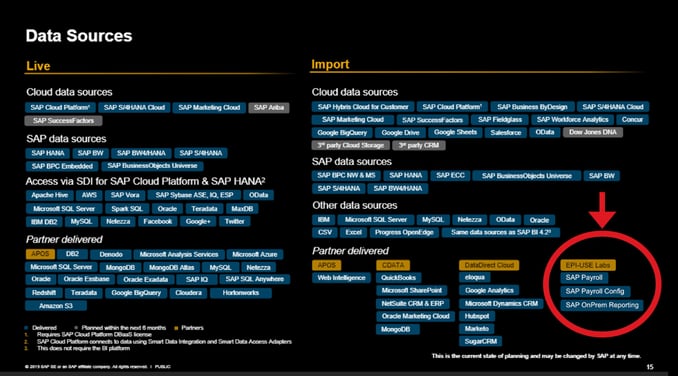
Task: Click the SAP Payroll Config tag
Action: (x=595, y=291)
